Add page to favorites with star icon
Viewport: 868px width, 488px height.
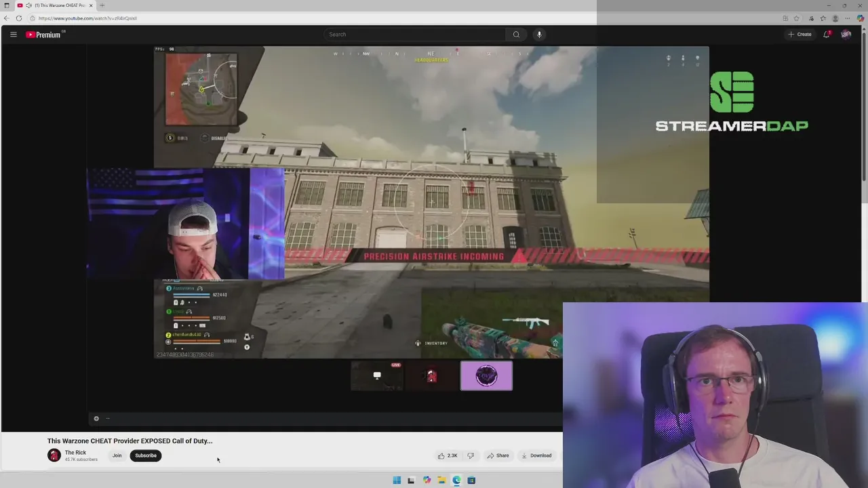click(797, 18)
